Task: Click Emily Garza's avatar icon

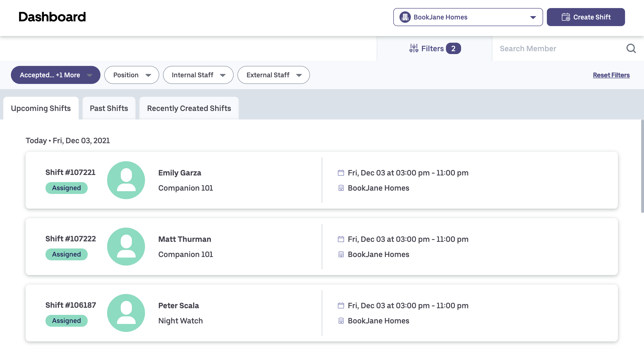Action: pyautogui.click(x=126, y=180)
